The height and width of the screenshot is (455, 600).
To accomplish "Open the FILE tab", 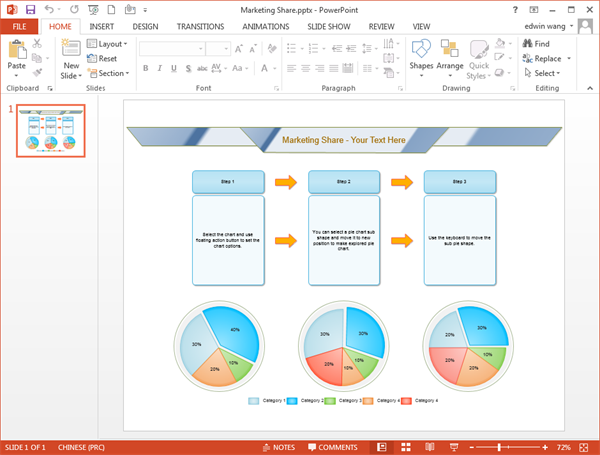I will coord(19,26).
